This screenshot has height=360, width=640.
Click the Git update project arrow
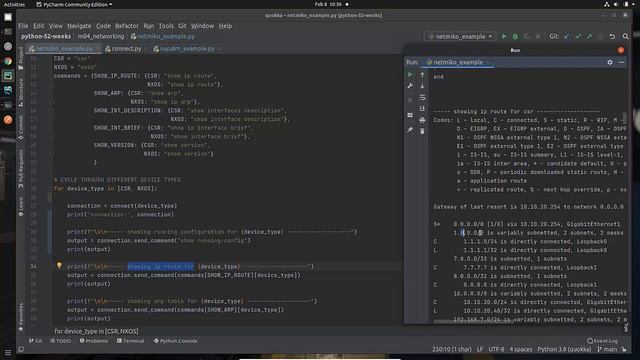pyautogui.click(x=567, y=36)
